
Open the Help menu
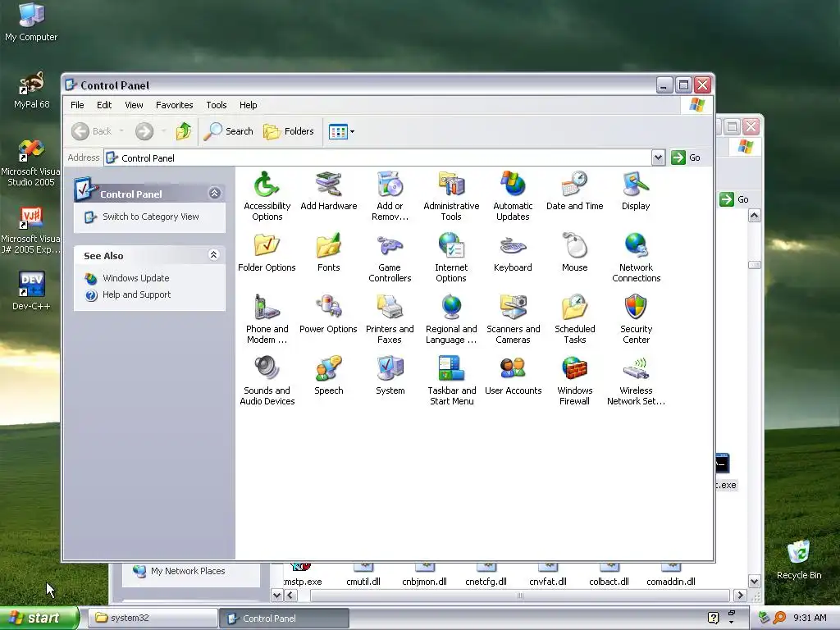(x=248, y=105)
